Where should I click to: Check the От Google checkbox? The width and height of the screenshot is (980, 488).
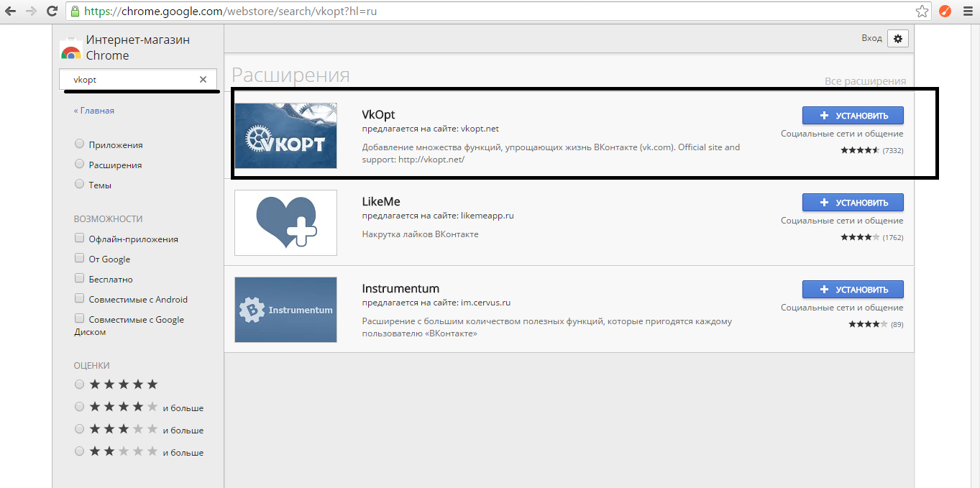click(x=79, y=258)
